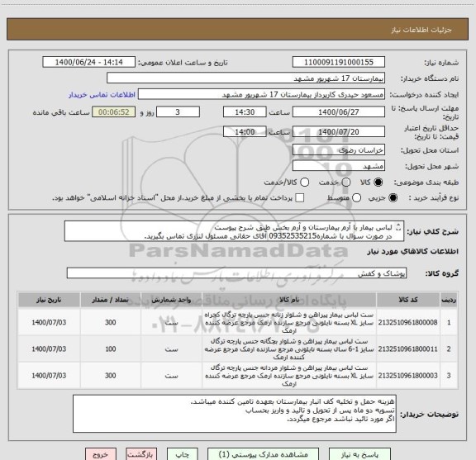476x460 pixels.
Task: Click need date 1400/07/03 in row 2
Action: (49, 349)
